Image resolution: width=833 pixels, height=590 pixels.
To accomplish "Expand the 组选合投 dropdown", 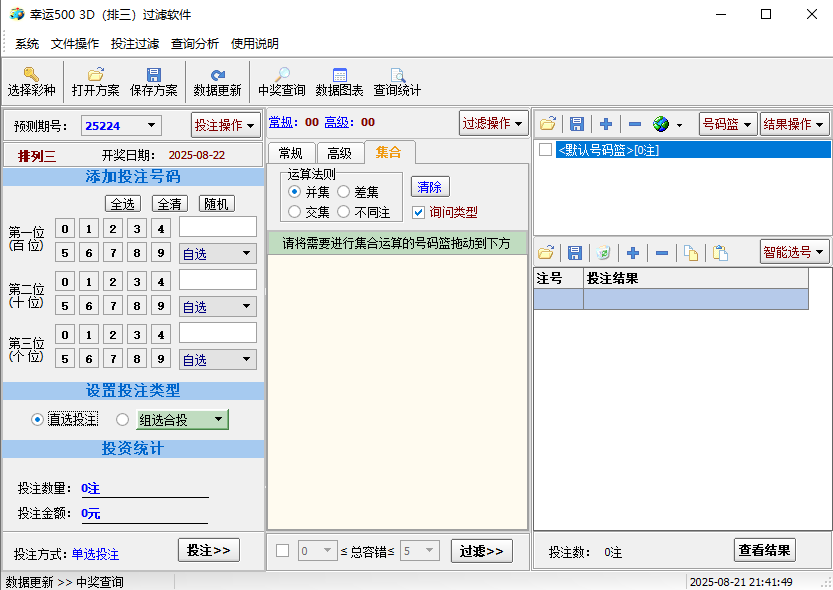I will coord(218,420).
